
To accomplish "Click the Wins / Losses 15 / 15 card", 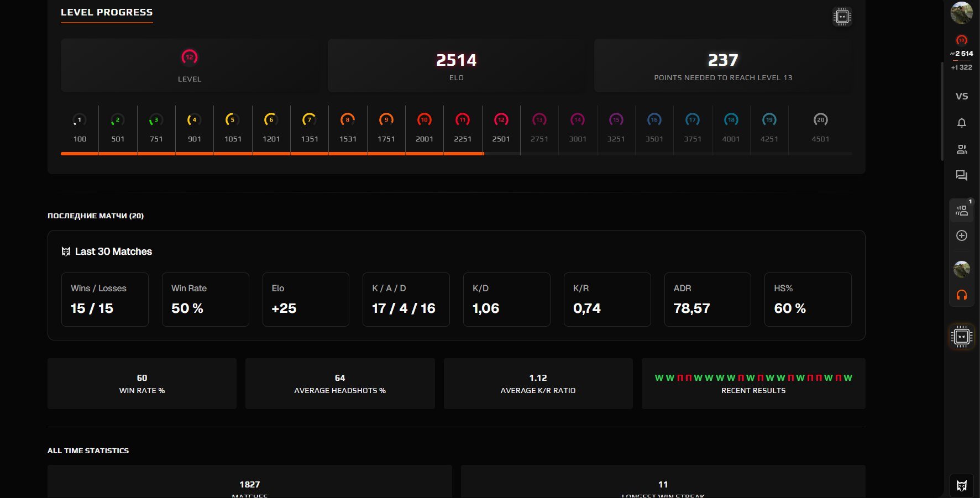I will 105,300.
